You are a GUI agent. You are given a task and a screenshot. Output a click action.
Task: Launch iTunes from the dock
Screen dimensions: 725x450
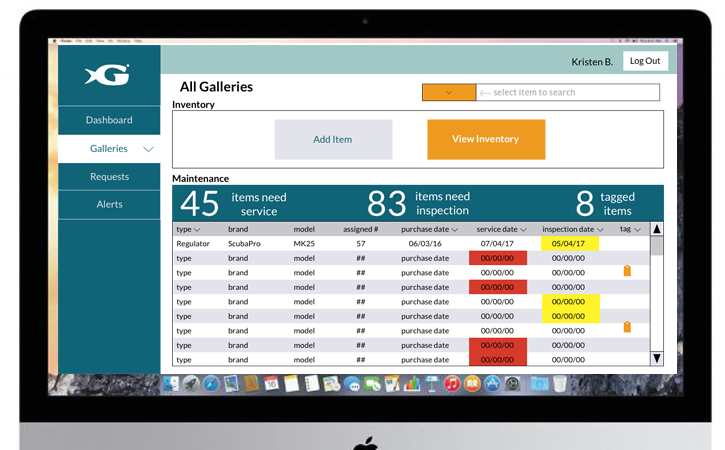(452, 384)
